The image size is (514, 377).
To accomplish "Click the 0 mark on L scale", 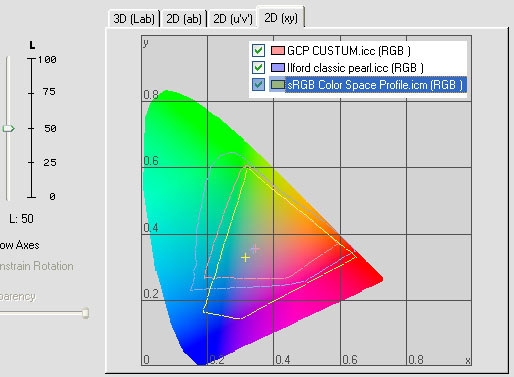I will click(x=52, y=197).
